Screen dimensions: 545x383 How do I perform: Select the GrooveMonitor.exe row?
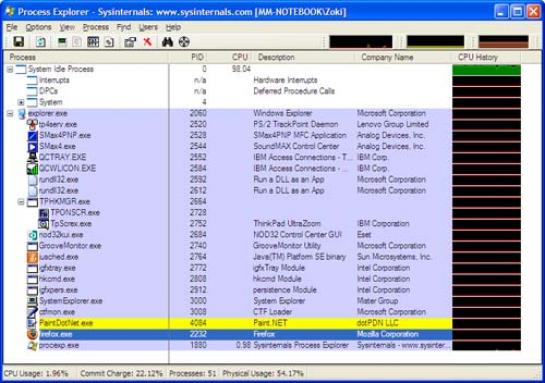point(262,246)
